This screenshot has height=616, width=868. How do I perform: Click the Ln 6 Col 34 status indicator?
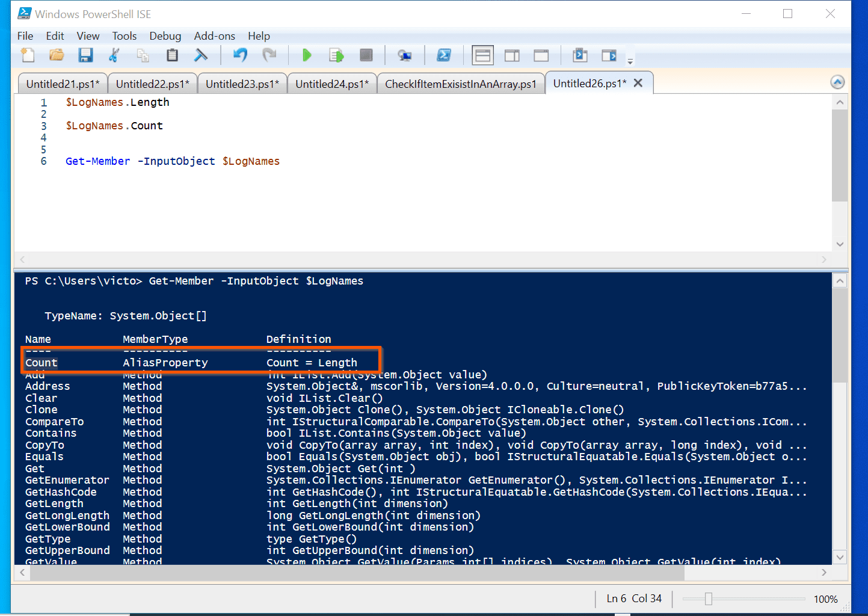click(x=634, y=599)
